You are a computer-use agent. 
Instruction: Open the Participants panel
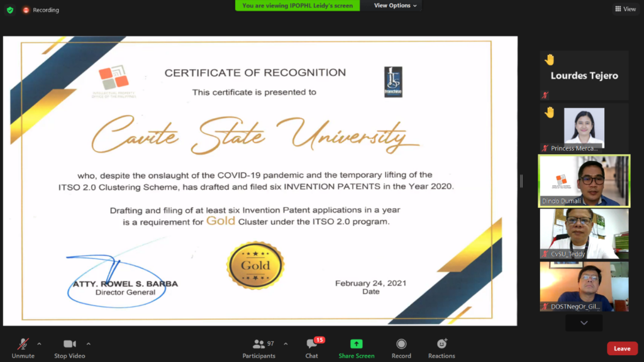(258, 348)
